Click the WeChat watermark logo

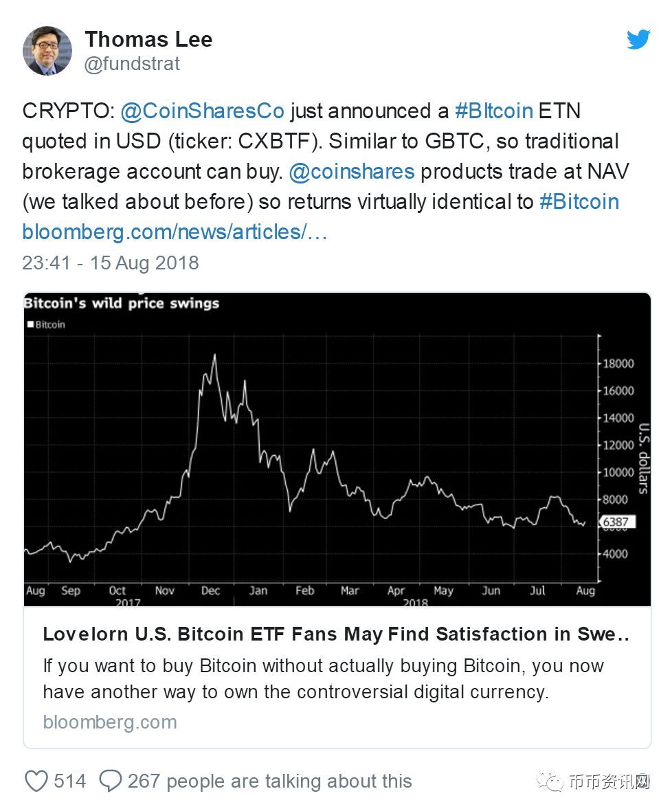click(550, 781)
